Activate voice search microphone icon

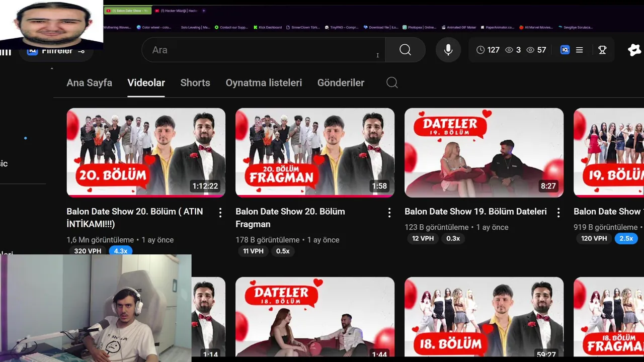pyautogui.click(x=448, y=50)
